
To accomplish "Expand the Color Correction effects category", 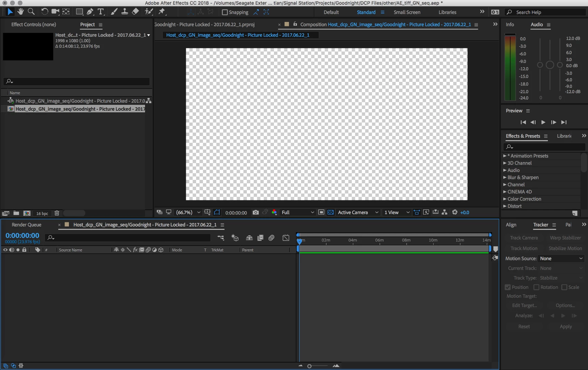I will pyautogui.click(x=505, y=199).
